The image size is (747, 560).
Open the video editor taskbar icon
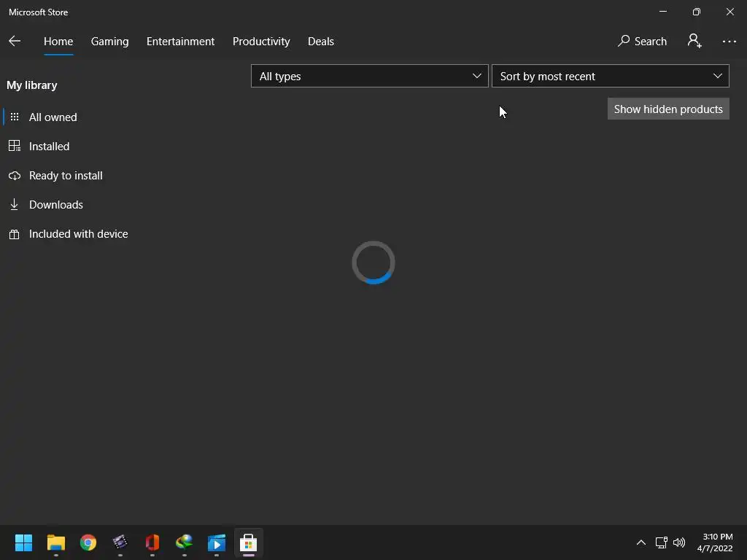tap(120, 542)
